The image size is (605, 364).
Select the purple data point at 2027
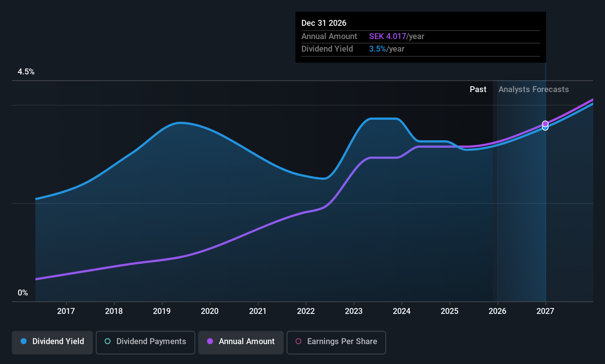pyautogui.click(x=545, y=123)
